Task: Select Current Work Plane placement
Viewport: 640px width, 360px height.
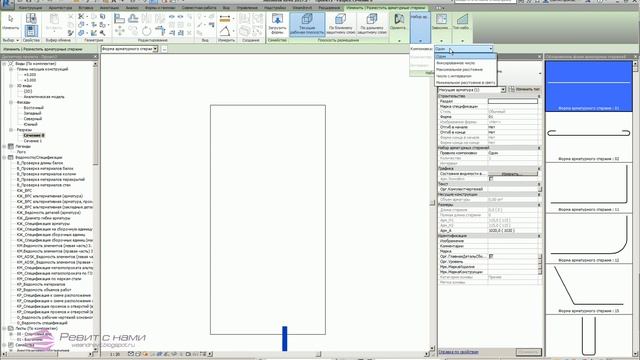Action: 307,23
